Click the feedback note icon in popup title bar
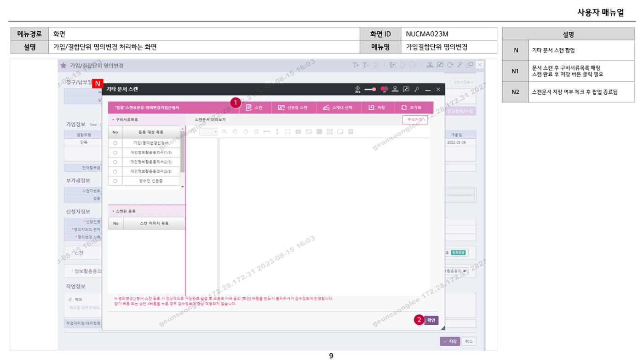 tap(406, 89)
